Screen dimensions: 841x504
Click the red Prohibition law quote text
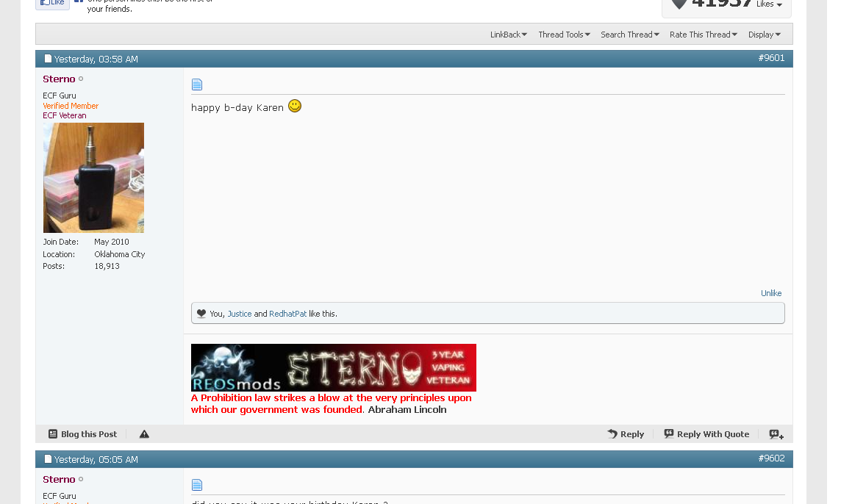pos(332,404)
